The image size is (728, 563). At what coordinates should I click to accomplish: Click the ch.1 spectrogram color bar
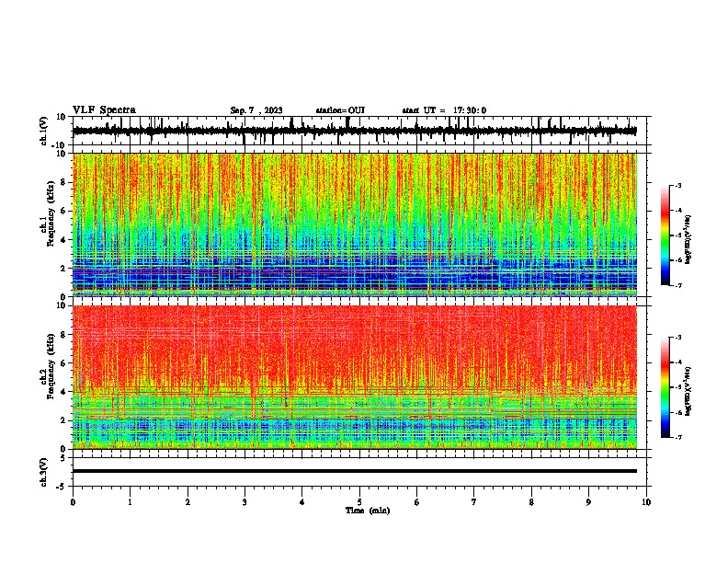coord(665,236)
